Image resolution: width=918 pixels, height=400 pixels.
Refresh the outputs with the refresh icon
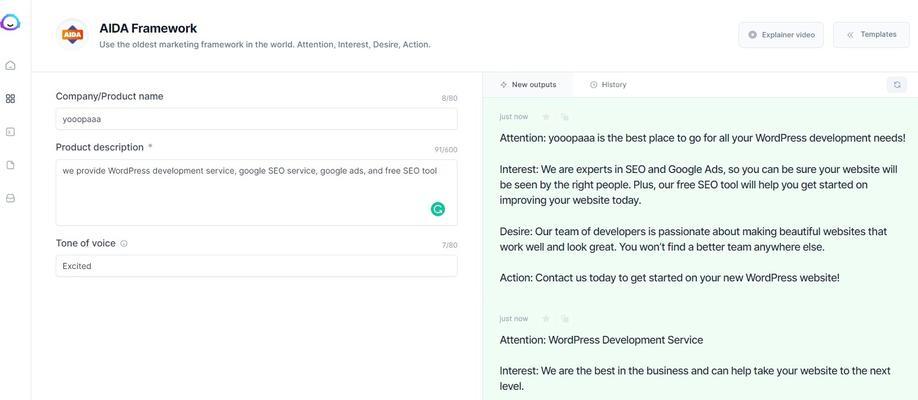(897, 85)
